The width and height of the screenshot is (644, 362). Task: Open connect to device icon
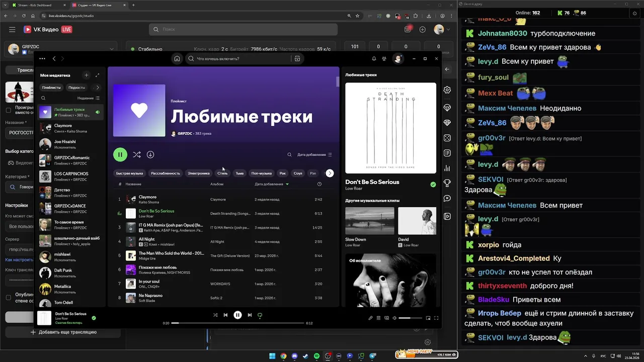click(386, 318)
